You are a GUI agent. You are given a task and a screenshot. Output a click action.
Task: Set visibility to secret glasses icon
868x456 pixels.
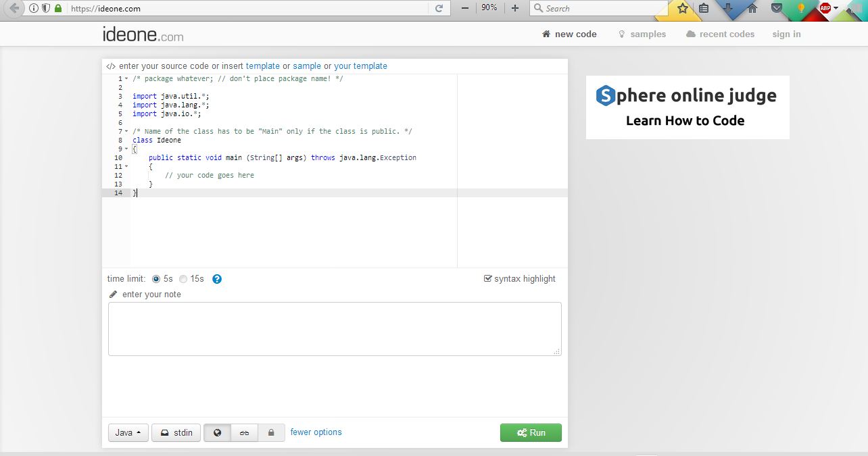coord(244,432)
